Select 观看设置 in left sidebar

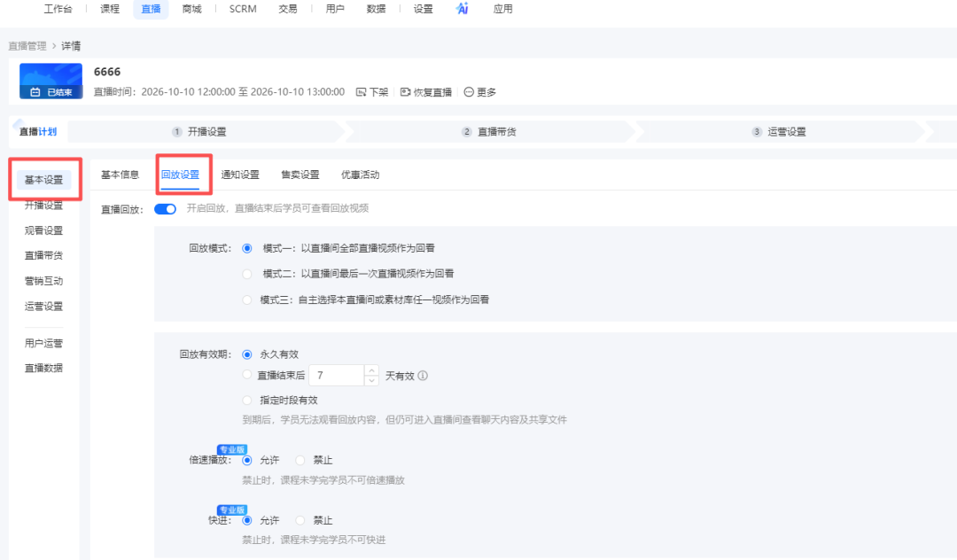tap(44, 230)
